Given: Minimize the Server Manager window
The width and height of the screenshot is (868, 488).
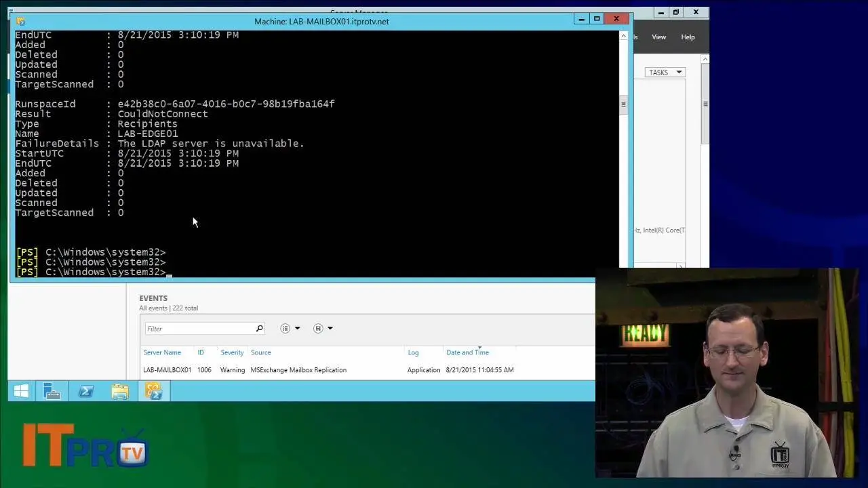Looking at the screenshot, I should tap(661, 12).
